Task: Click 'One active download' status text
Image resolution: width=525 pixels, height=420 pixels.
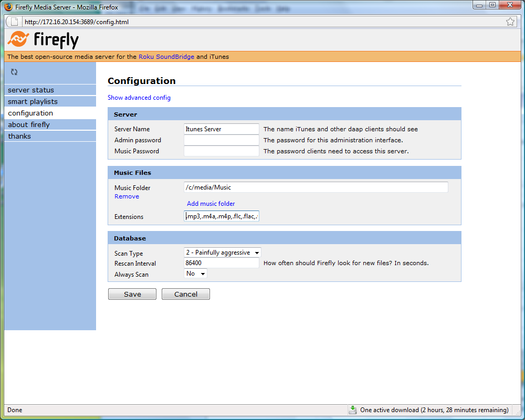Action: [x=434, y=410]
